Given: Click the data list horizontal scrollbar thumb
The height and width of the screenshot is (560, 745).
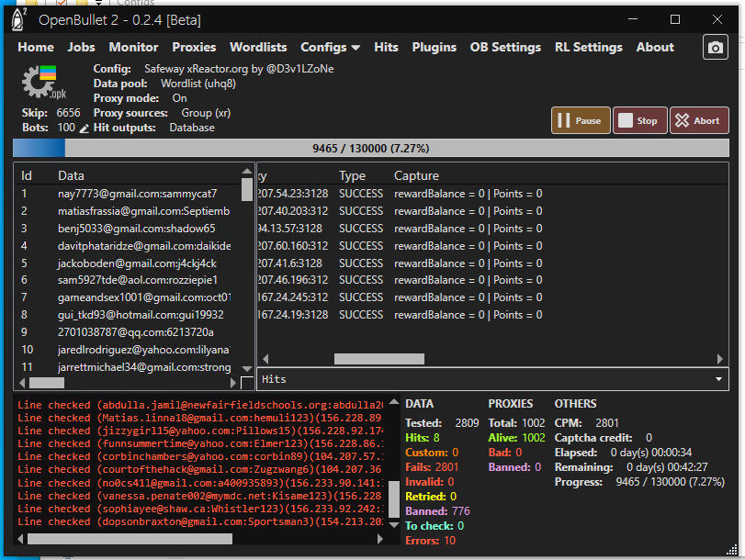Looking at the screenshot, I should click(x=47, y=382).
